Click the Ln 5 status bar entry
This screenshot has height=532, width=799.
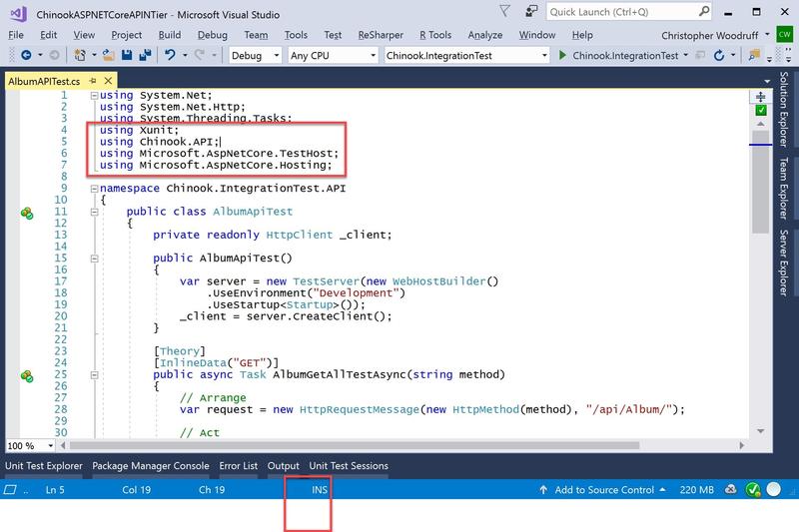55,490
